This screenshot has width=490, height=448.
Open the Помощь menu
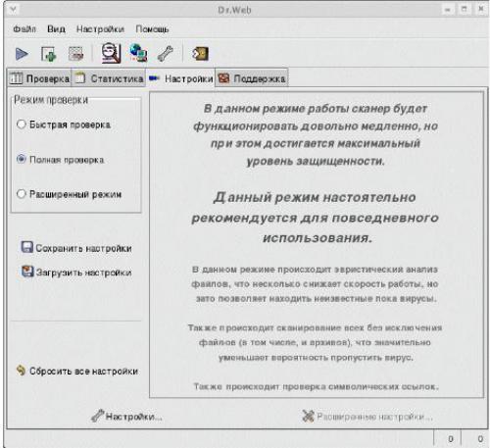152,29
